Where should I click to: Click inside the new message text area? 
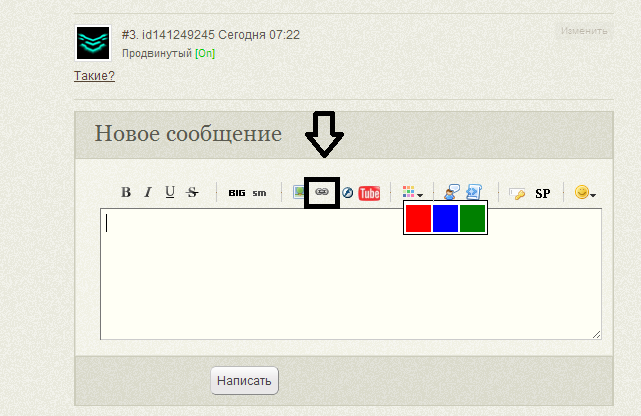351,274
